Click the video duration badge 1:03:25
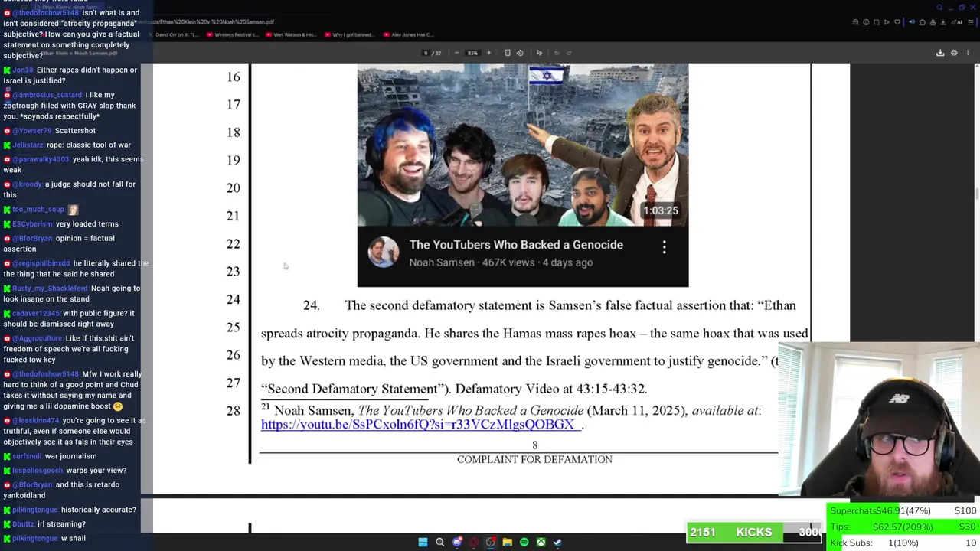980x551 pixels. (660, 210)
